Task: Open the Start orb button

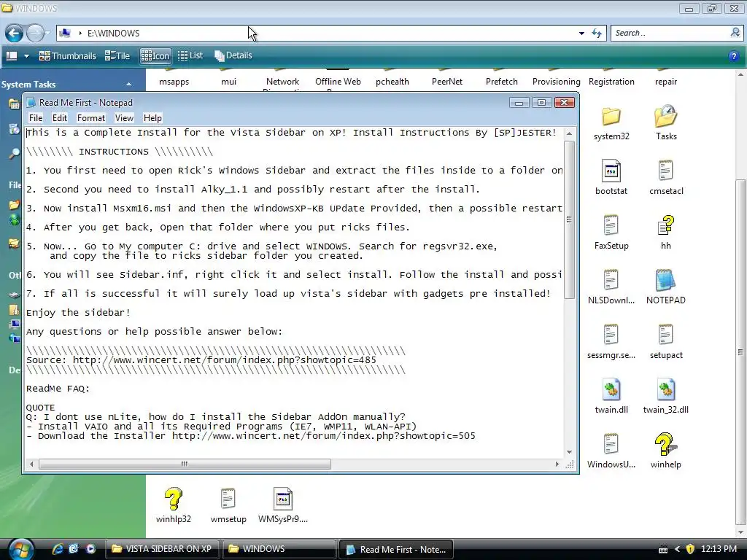Action: click(20, 549)
